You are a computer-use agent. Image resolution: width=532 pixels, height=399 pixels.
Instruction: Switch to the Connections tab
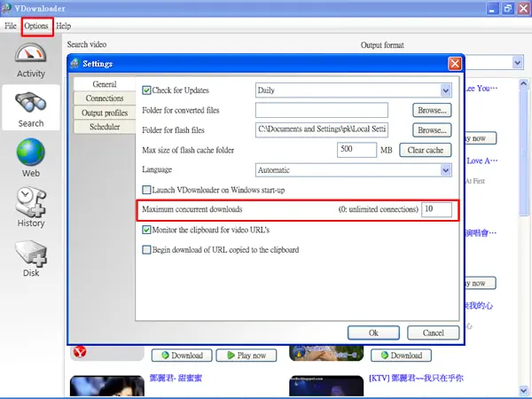pos(105,98)
